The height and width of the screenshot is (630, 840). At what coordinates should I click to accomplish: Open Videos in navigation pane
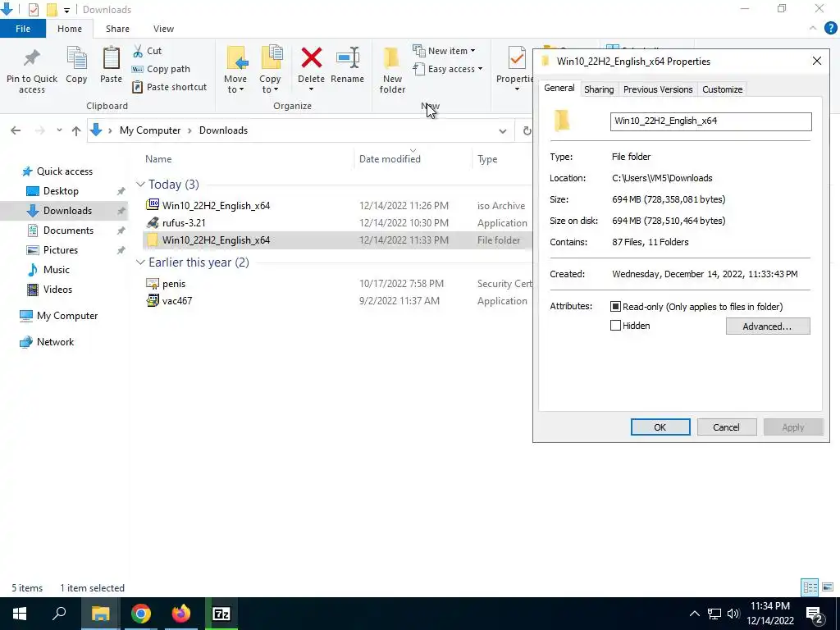[x=58, y=290]
